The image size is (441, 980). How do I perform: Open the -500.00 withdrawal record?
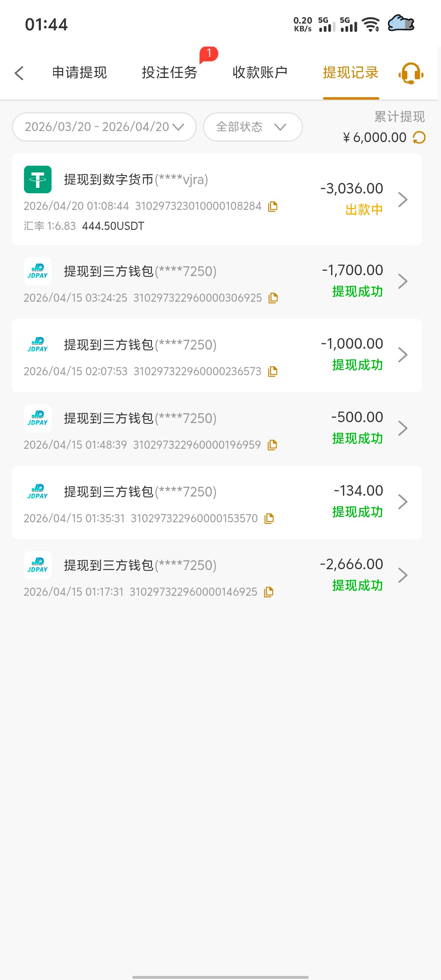tap(216, 429)
